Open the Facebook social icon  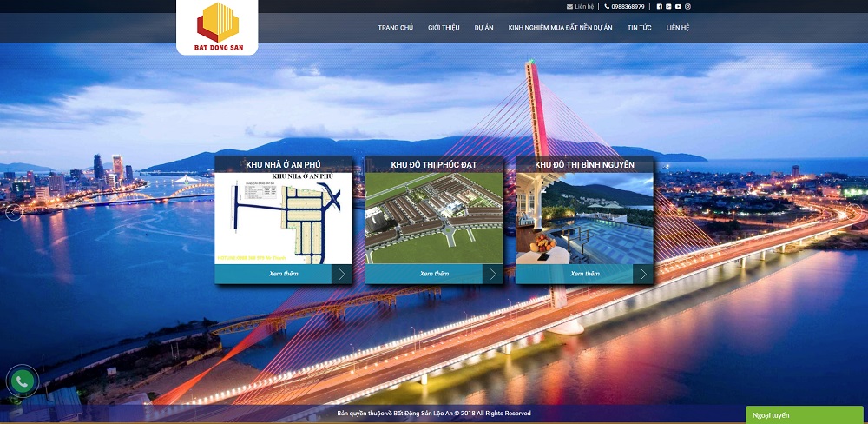point(660,7)
